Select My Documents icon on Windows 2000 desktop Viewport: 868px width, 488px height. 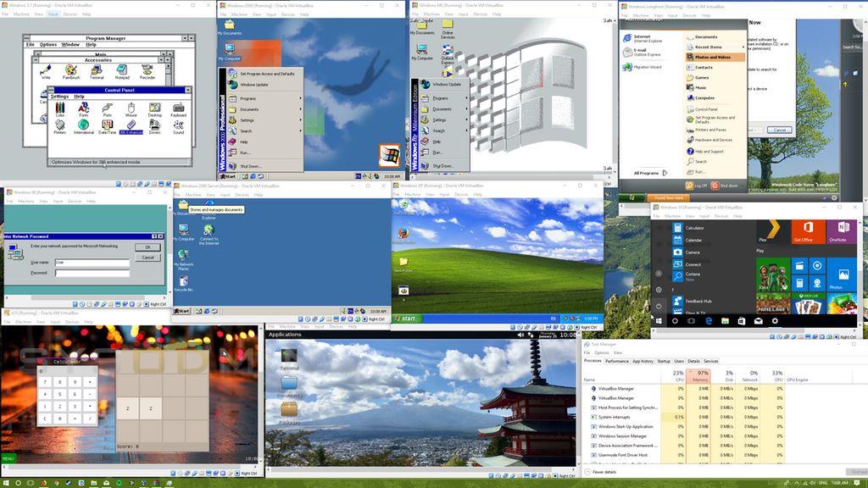(x=229, y=28)
